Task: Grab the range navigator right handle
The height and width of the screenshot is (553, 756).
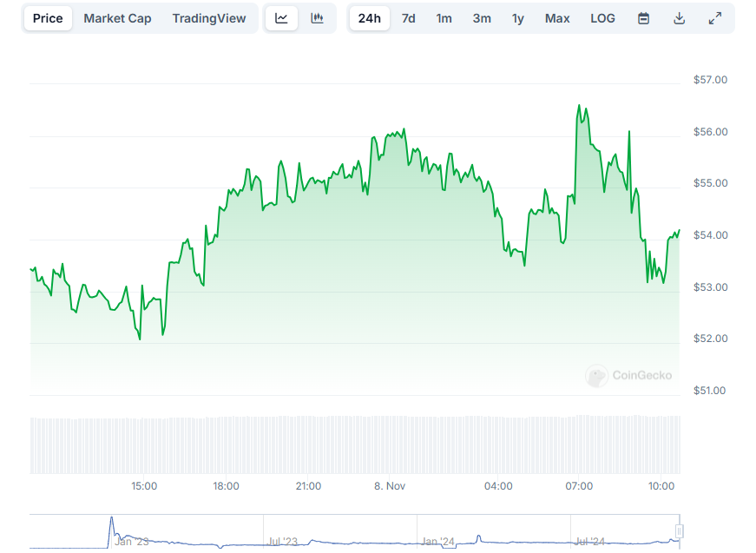Action: [x=679, y=531]
